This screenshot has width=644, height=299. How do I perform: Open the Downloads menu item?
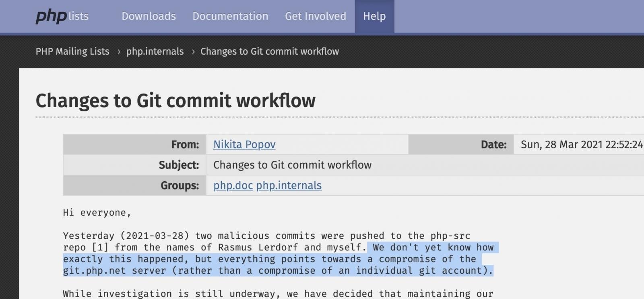click(149, 16)
